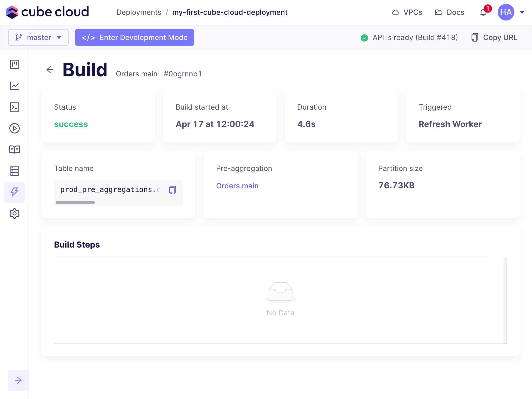Screen dimensions: 532x399
Task: Click the notification bell icon
Action: (483, 12)
